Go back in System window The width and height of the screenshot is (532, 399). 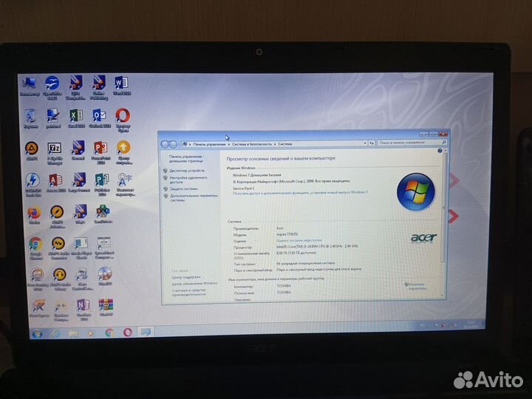click(165, 145)
